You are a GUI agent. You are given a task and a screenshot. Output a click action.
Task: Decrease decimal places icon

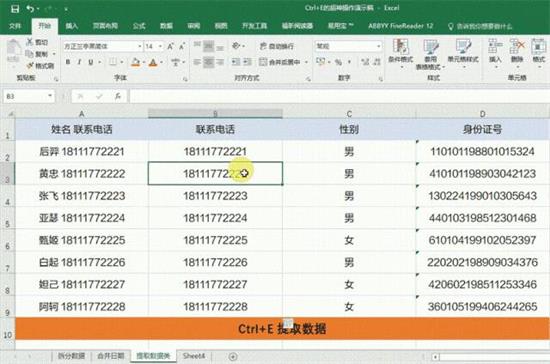click(377, 62)
